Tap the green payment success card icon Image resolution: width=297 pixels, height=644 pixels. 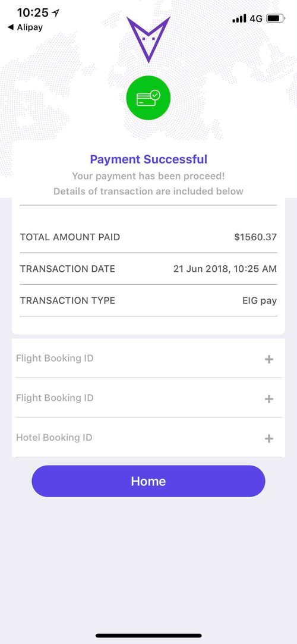tap(148, 98)
